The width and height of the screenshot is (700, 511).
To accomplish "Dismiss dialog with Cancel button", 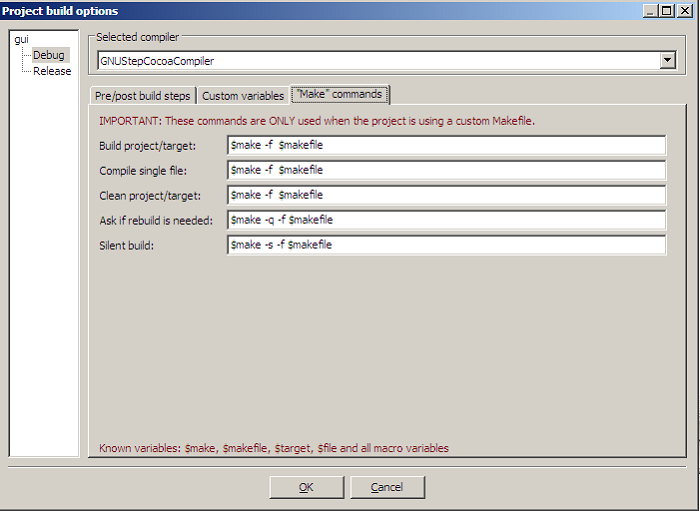I will (x=388, y=487).
